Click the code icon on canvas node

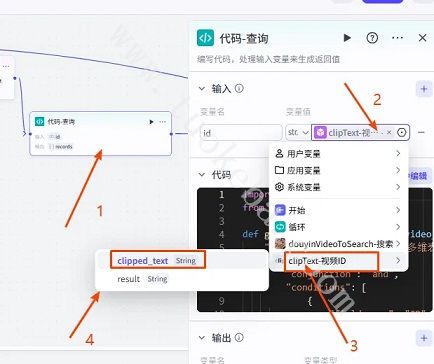coord(39,121)
